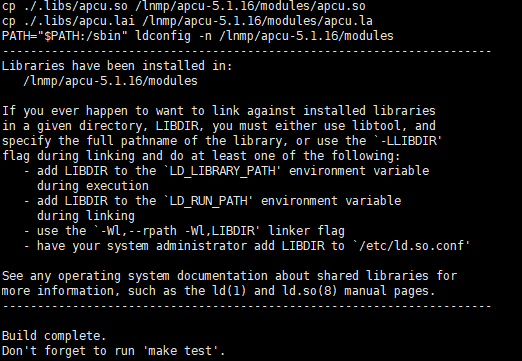
Task: Click the 'LD_RUN_PATH' variable text
Action: coord(209,201)
